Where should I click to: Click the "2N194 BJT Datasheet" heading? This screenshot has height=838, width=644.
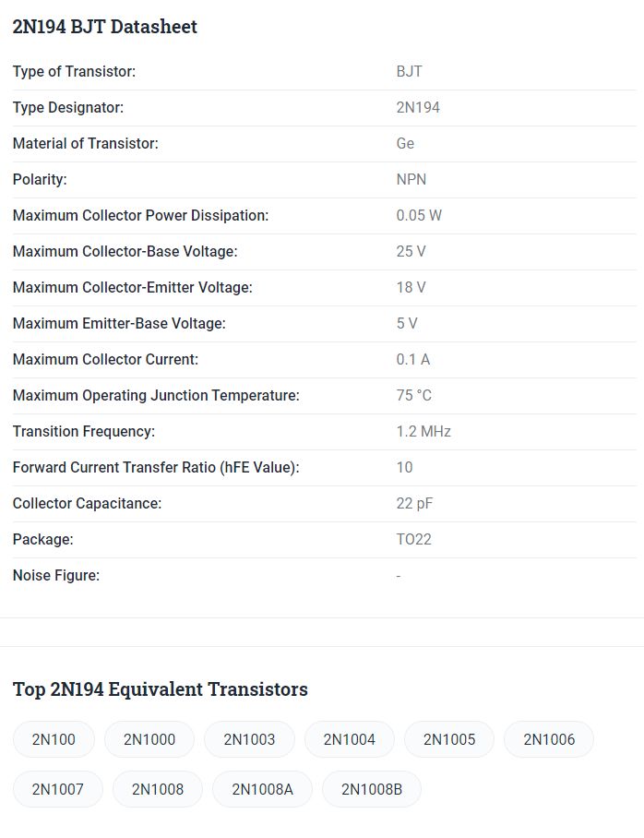pyautogui.click(x=105, y=27)
